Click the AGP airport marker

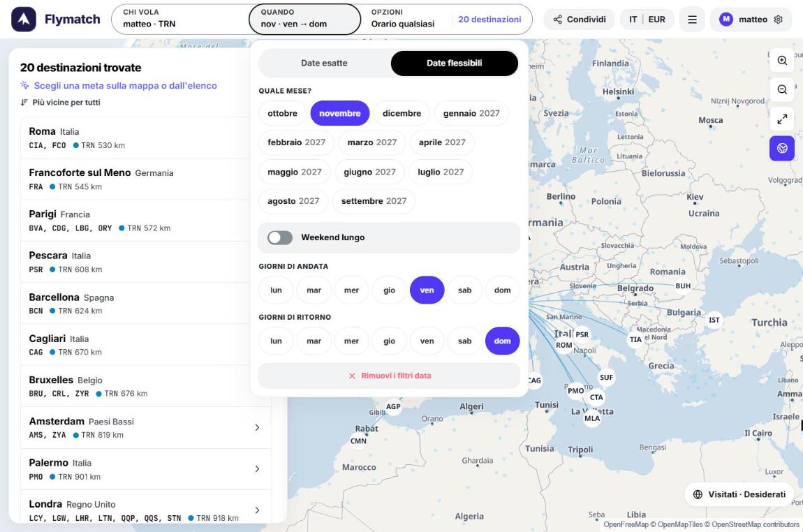click(x=393, y=406)
